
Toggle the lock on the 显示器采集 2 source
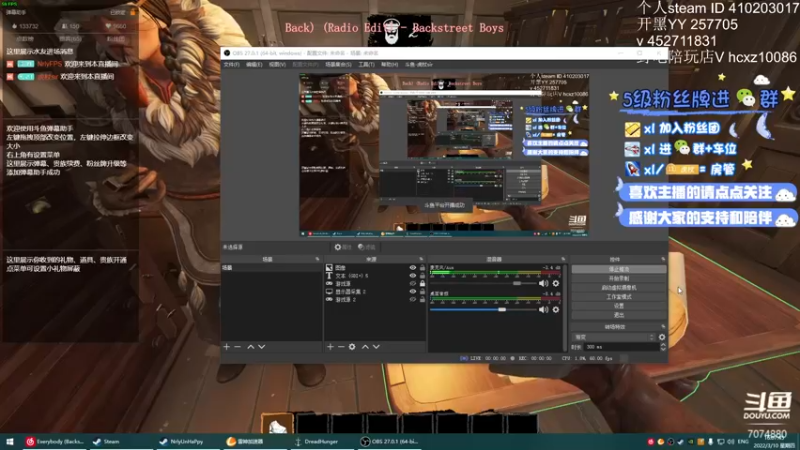click(x=422, y=292)
